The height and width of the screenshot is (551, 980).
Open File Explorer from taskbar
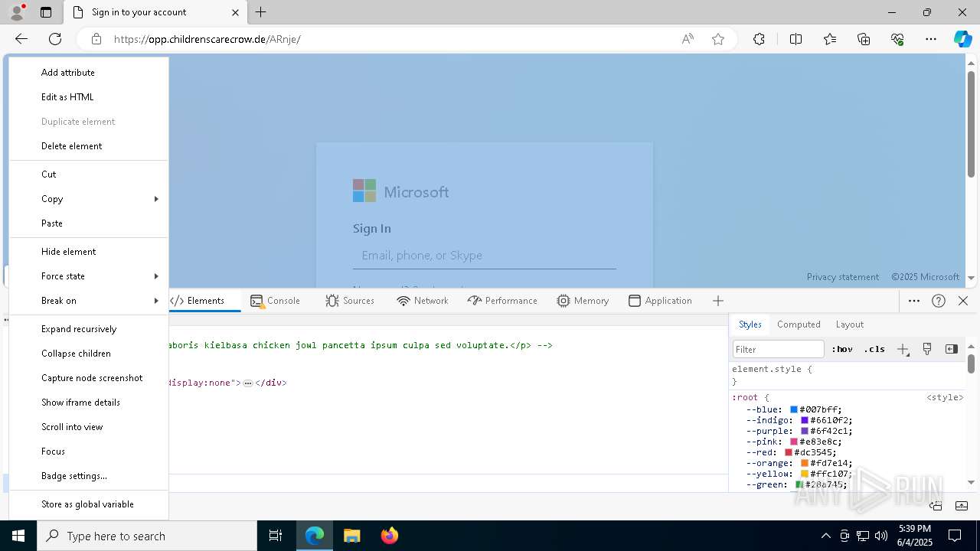[351, 536]
